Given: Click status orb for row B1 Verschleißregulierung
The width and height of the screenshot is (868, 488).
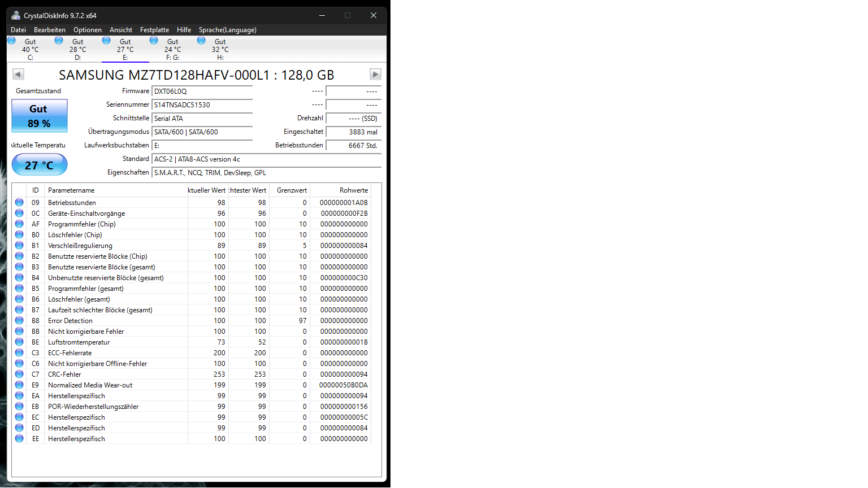Looking at the screenshot, I should 19,245.
